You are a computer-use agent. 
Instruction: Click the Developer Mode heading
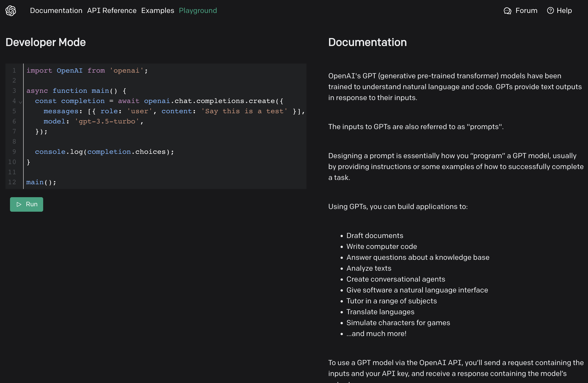coord(46,42)
